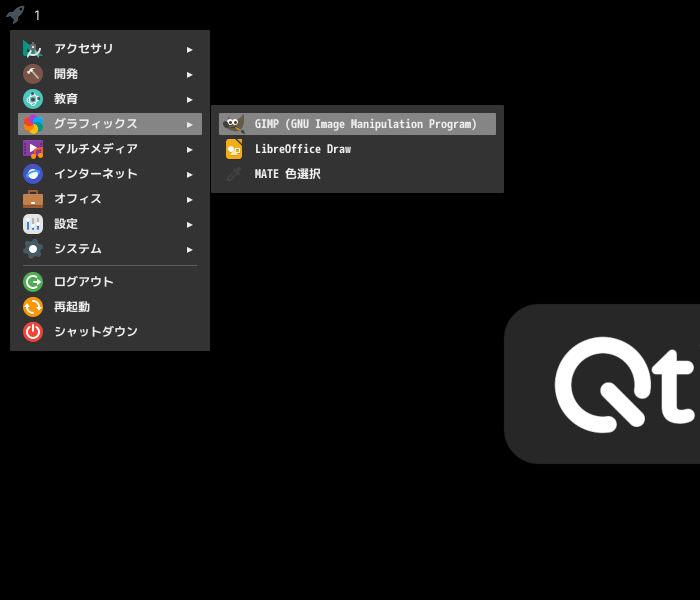Select the グラフィックス menu entry
This screenshot has height=600, width=700.
pos(110,124)
